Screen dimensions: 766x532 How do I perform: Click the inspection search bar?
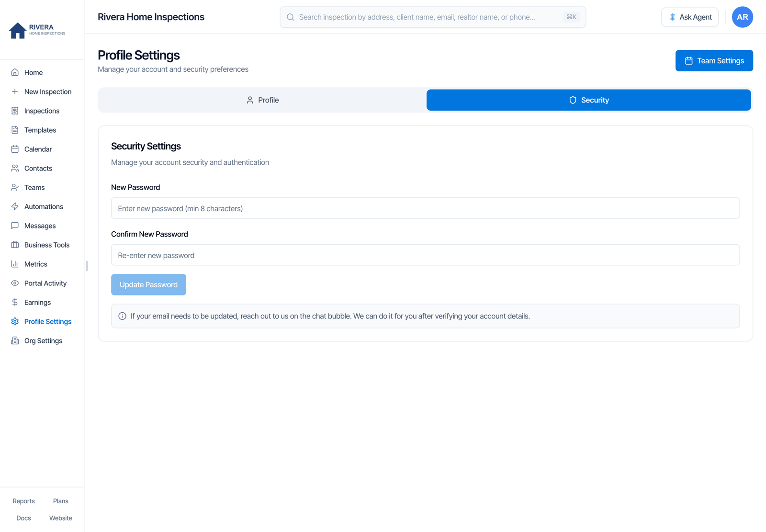click(x=433, y=17)
